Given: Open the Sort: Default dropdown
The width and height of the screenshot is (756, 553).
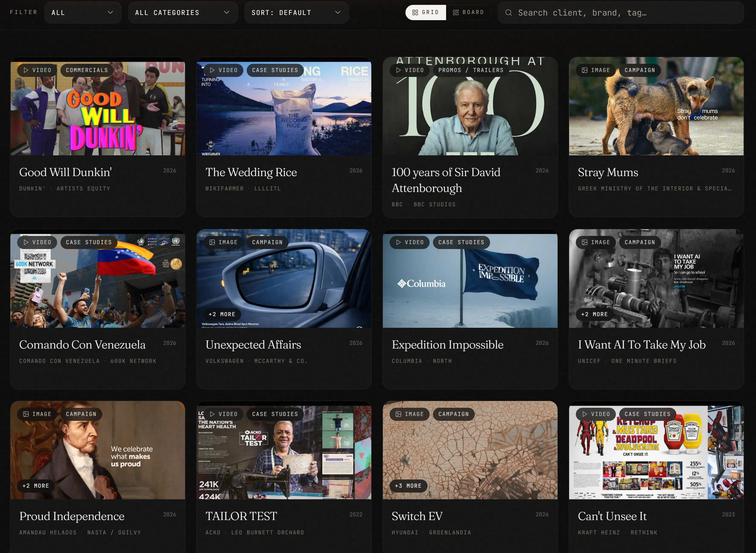Looking at the screenshot, I should [296, 13].
